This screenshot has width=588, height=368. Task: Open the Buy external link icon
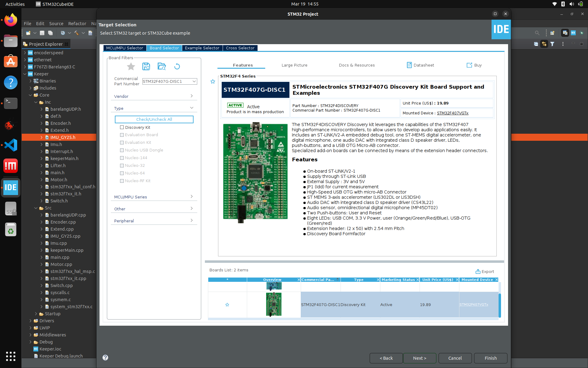[x=469, y=65]
